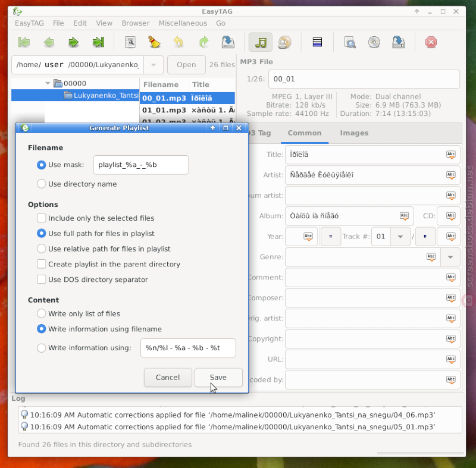Switch to the Images tab

coord(354,133)
